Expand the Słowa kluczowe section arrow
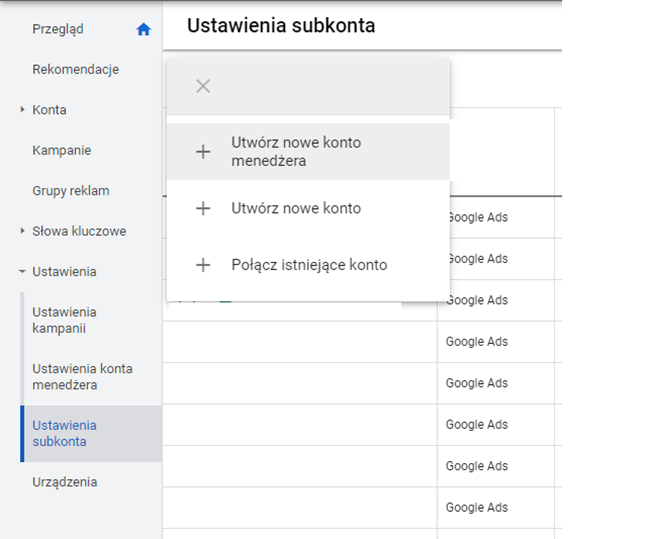Screen dimensions: 650x539 [x=22, y=231]
